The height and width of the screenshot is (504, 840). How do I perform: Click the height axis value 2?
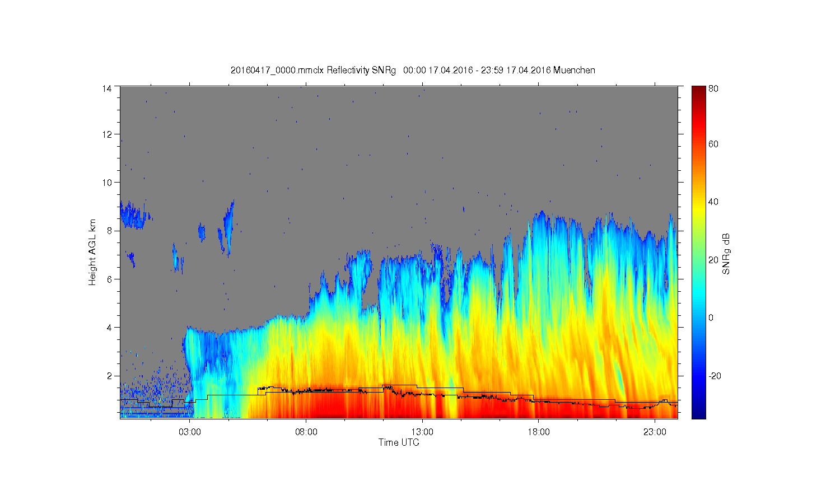tap(110, 376)
